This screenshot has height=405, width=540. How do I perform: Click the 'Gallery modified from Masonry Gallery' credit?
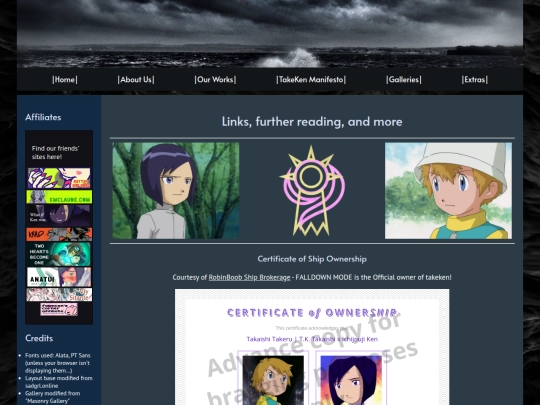pyautogui.click(x=52, y=397)
